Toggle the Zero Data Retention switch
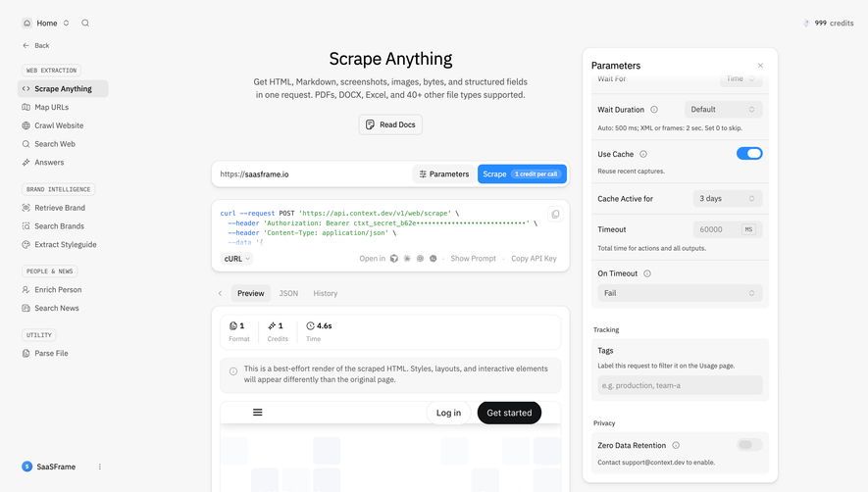This screenshot has height=492, width=868. [749, 445]
